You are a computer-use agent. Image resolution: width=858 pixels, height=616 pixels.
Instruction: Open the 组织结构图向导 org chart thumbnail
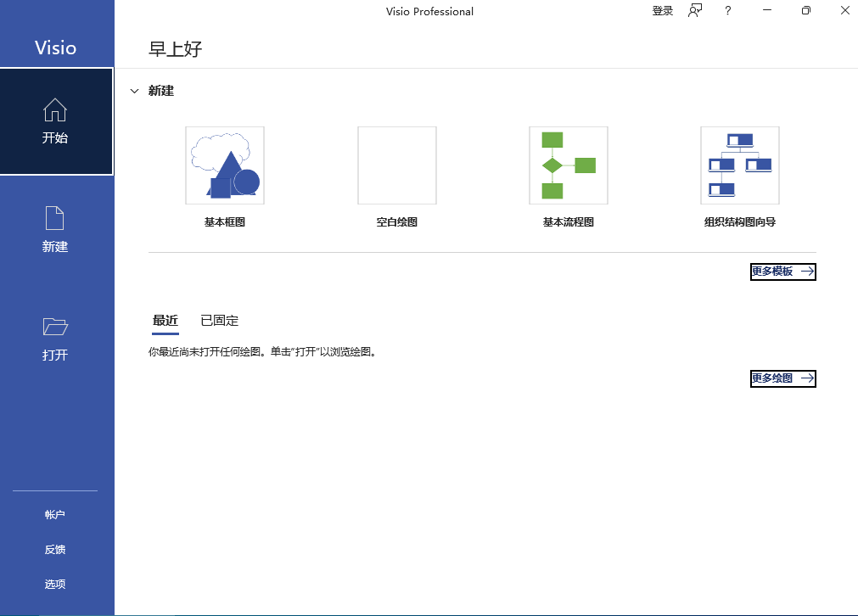pyautogui.click(x=740, y=165)
